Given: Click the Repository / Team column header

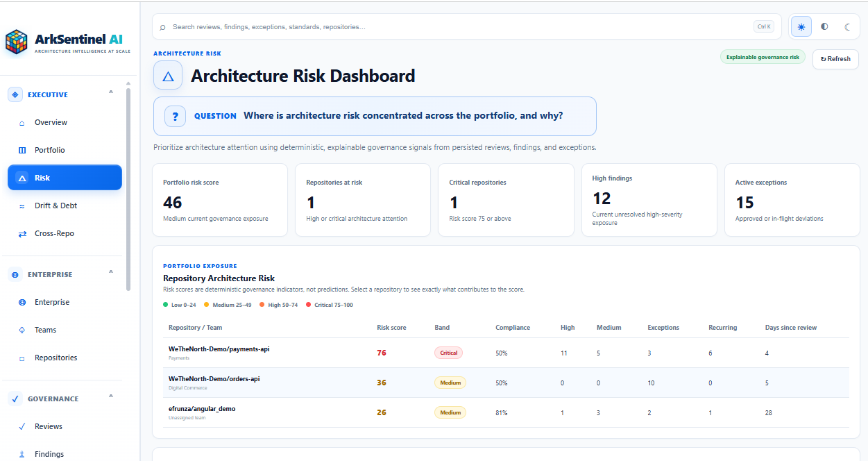Looking at the screenshot, I should coord(196,327).
